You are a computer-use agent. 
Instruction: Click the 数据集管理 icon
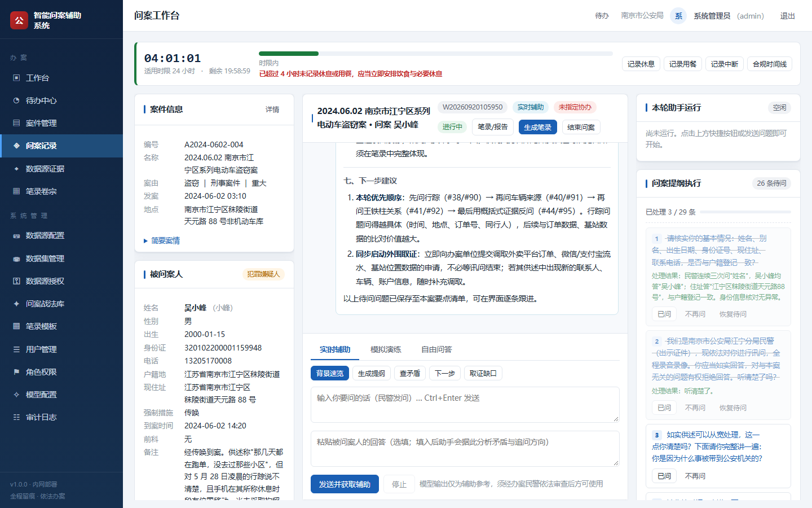(x=16, y=259)
